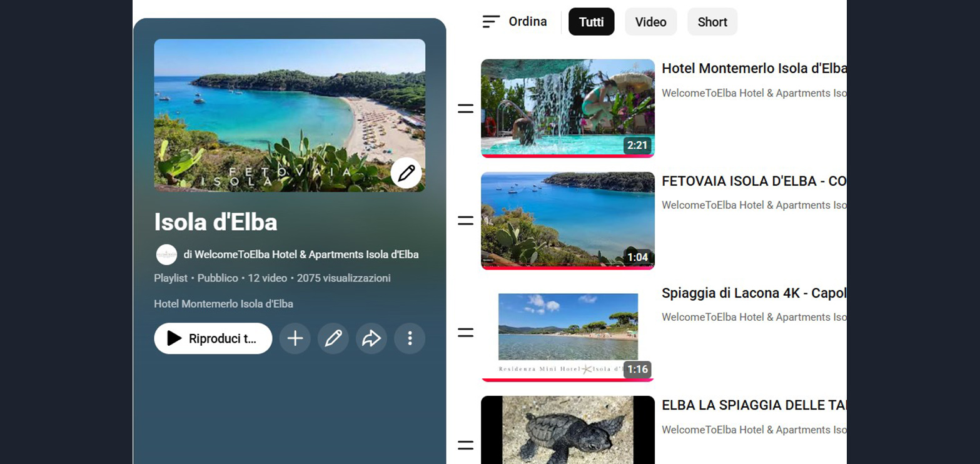The width and height of the screenshot is (980, 464).
Task: Click drag handle beside FETOVAIA video
Action: (465, 221)
